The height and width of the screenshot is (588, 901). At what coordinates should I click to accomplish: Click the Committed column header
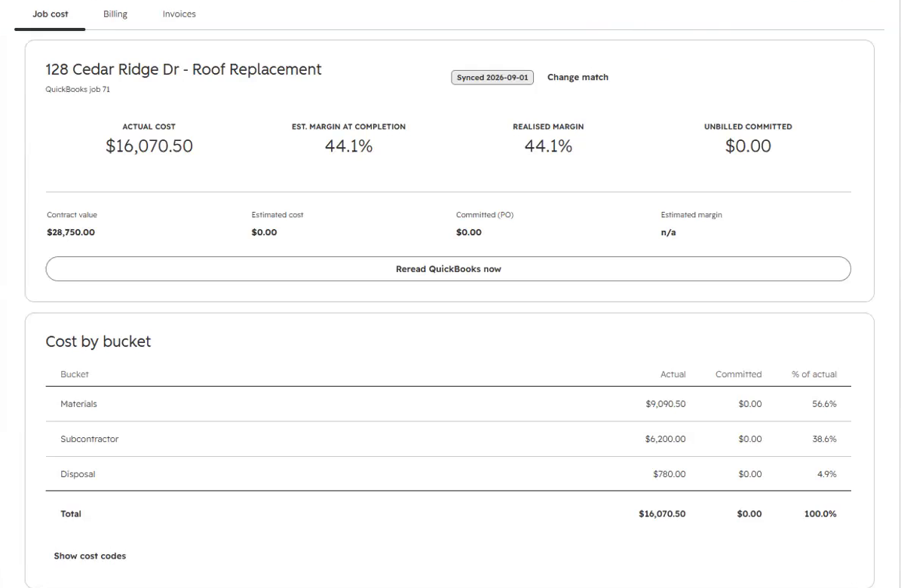click(x=738, y=374)
